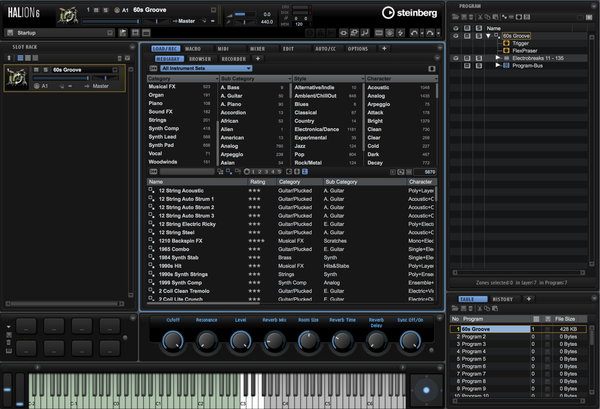The image size is (600, 409).
Task: Click the Cutoff knob
Action: 173,341
